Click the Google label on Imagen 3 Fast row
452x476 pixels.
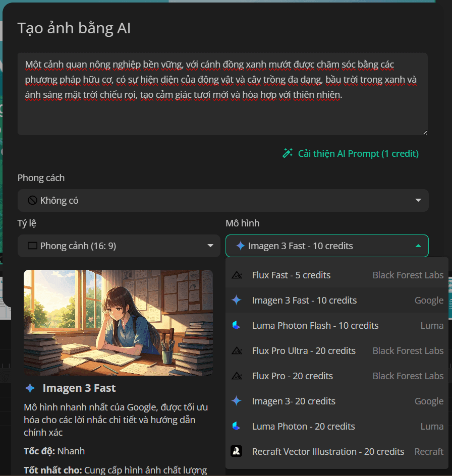coord(429,300)
